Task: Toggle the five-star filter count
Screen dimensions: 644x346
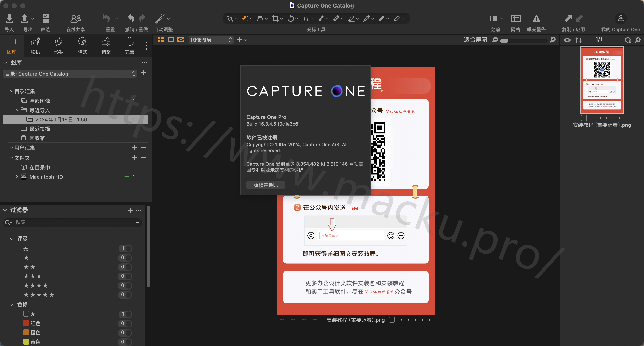Action: point(125,295)
